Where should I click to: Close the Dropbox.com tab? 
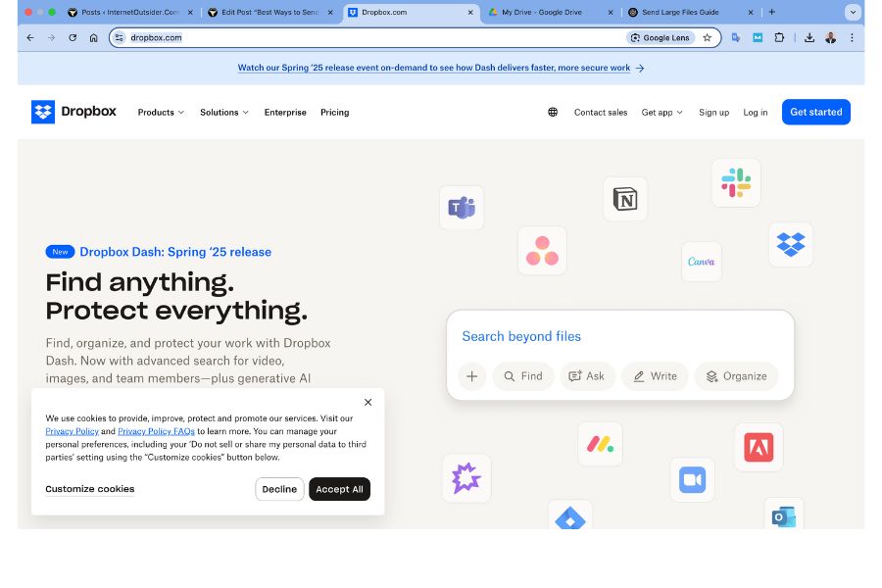click(470, 12)
